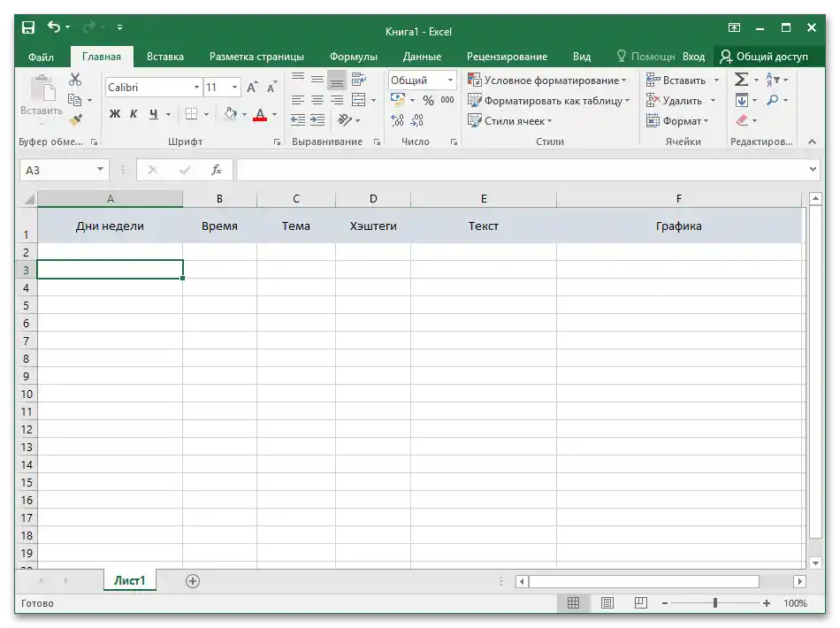Toggle bold Ж formatting
The width and height of the screenshot is (840, 628).
[115, 113]
